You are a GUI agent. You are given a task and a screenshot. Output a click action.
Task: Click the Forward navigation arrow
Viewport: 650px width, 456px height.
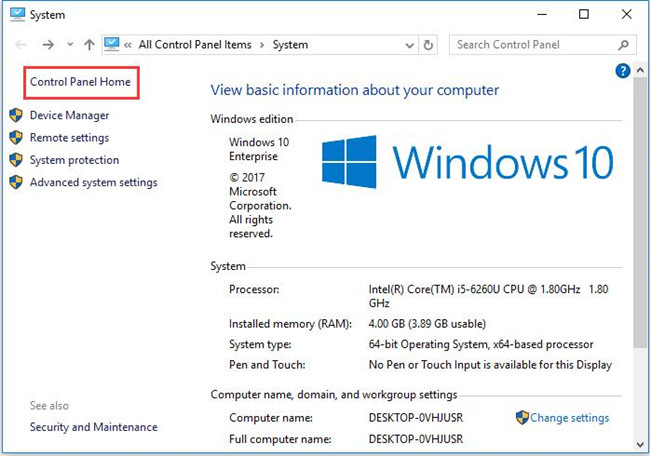[x=48, y=45]
